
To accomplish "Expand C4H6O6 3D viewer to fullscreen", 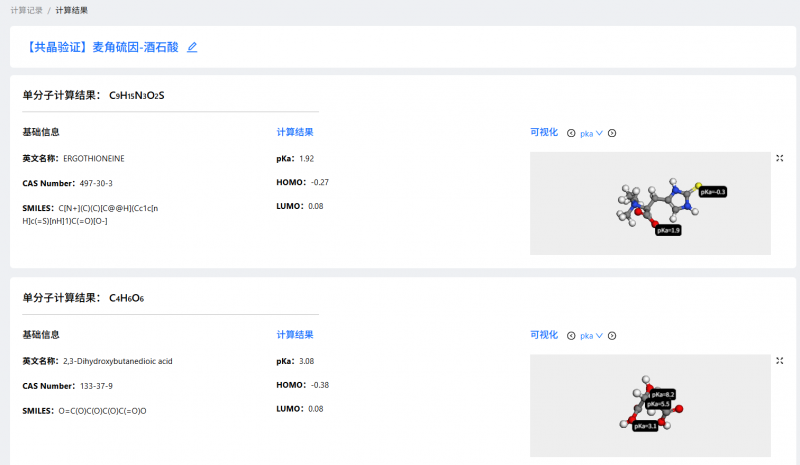I will click(x=779, y=360).
